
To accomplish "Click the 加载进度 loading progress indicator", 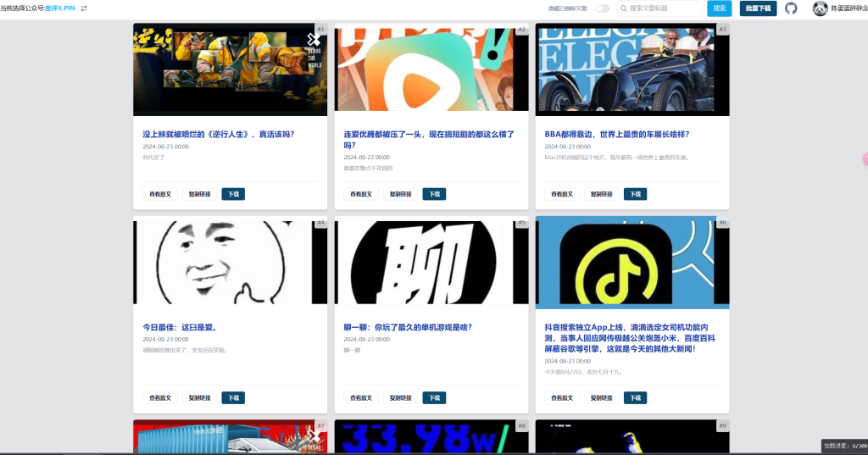I will pyautogui.click(x=844, y=446).
